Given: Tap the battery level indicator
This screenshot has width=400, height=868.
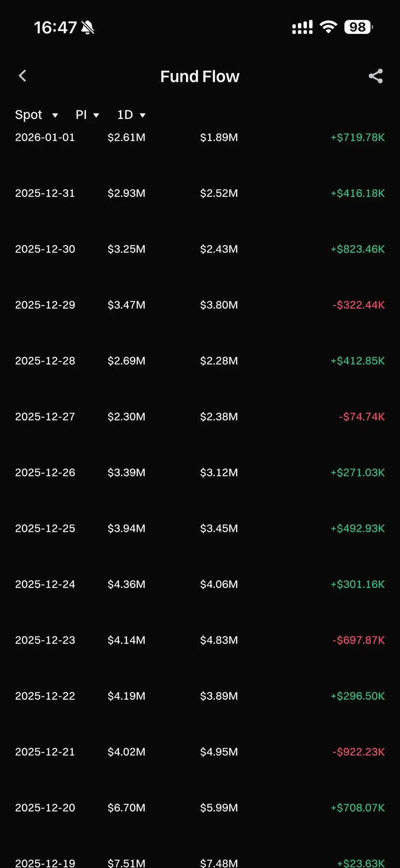Looking at the screenshot, I should pyautogui.click(x=358, y=27).
